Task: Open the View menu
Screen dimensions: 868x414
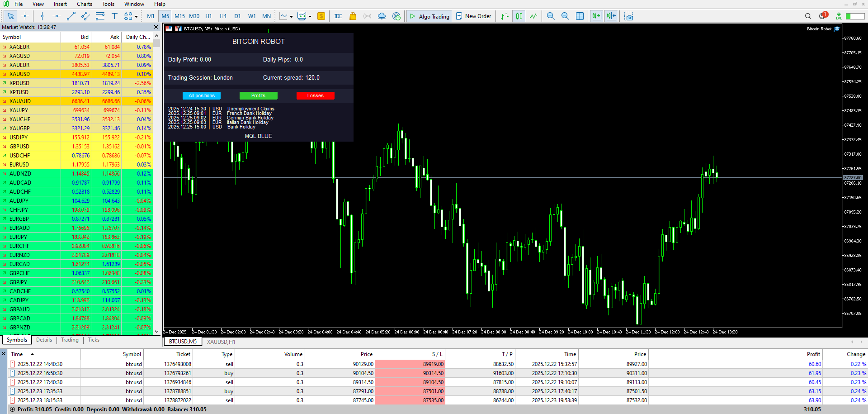Action: click(38, 4)
